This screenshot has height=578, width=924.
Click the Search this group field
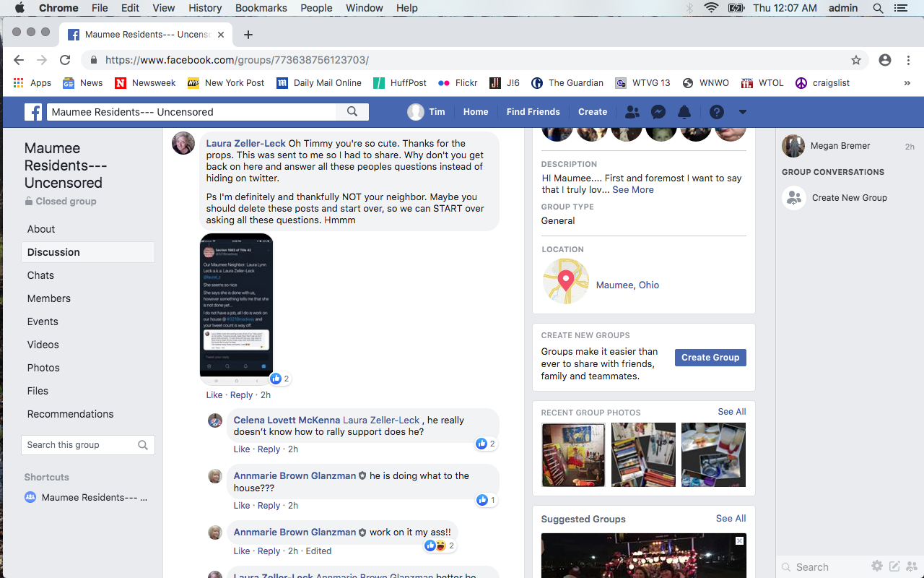[79, 445]
